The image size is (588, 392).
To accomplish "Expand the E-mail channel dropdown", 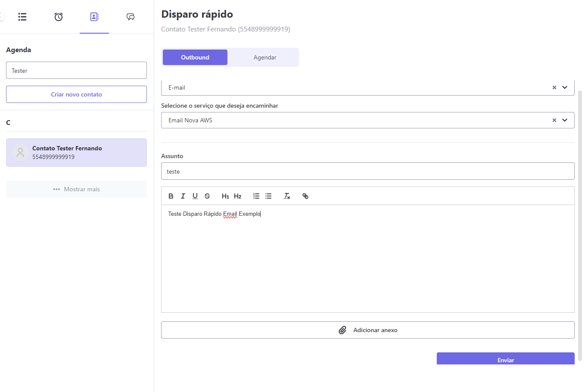I will [x=565, y=87].
